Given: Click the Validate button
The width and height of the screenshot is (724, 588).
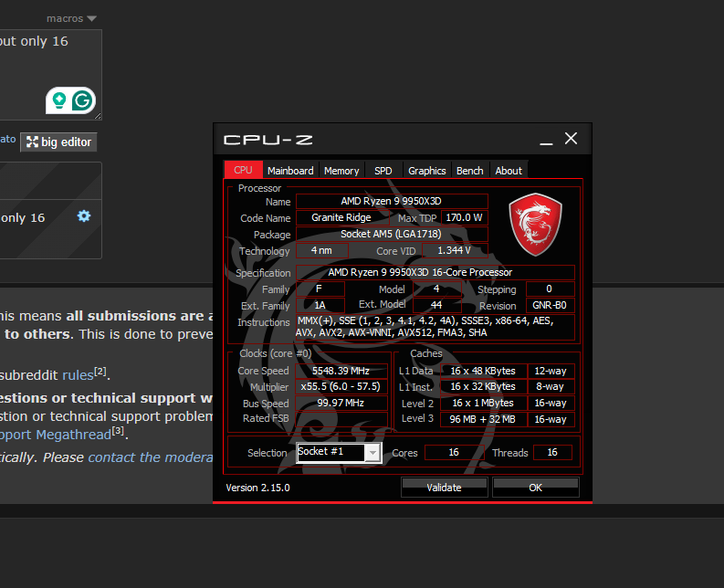Looking at the screenshot, I should coord(445,488).
